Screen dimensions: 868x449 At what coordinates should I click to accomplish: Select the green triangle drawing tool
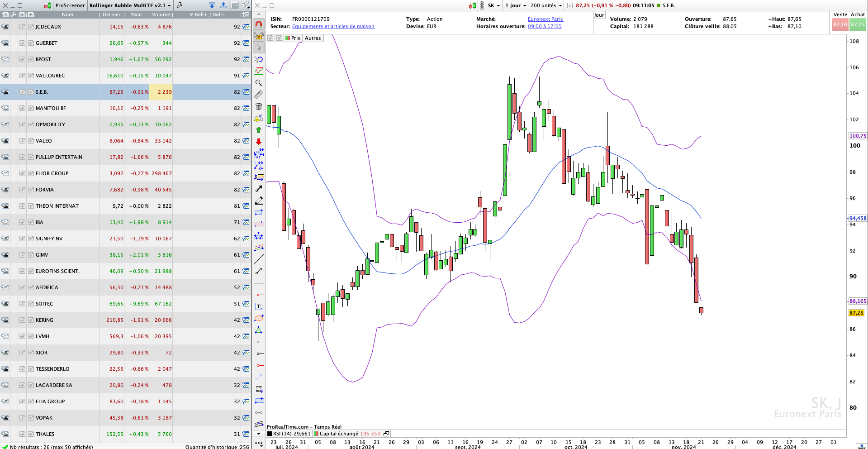point(259,330)
